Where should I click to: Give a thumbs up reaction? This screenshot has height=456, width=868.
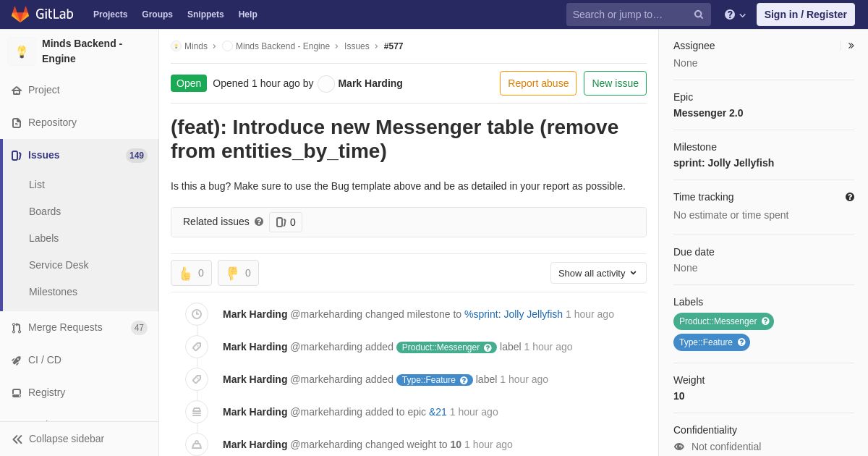(x=191, y=273)
